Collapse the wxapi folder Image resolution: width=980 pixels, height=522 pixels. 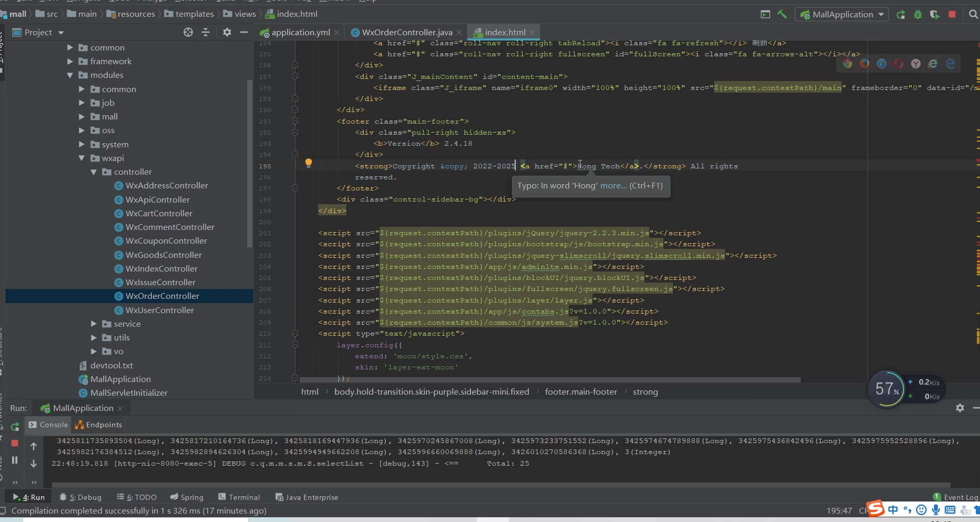pyautogui.click(x=81, y=158)
